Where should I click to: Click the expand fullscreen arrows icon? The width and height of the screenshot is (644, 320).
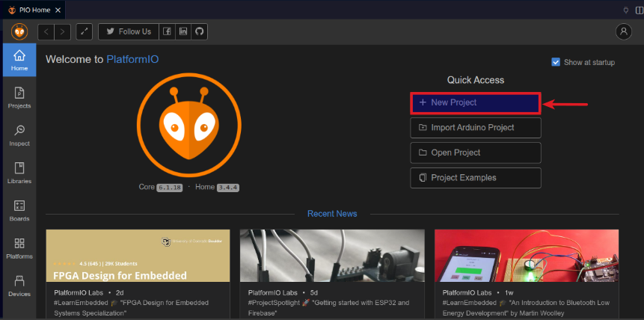pyautogui.click(x=85, y=31)
